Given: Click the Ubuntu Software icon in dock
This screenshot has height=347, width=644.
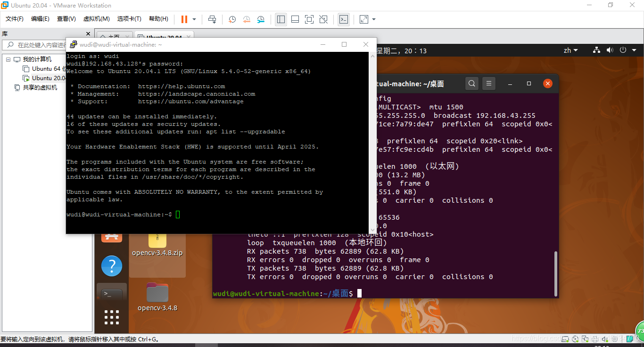Looking at the screenshot, I should 112,238.
